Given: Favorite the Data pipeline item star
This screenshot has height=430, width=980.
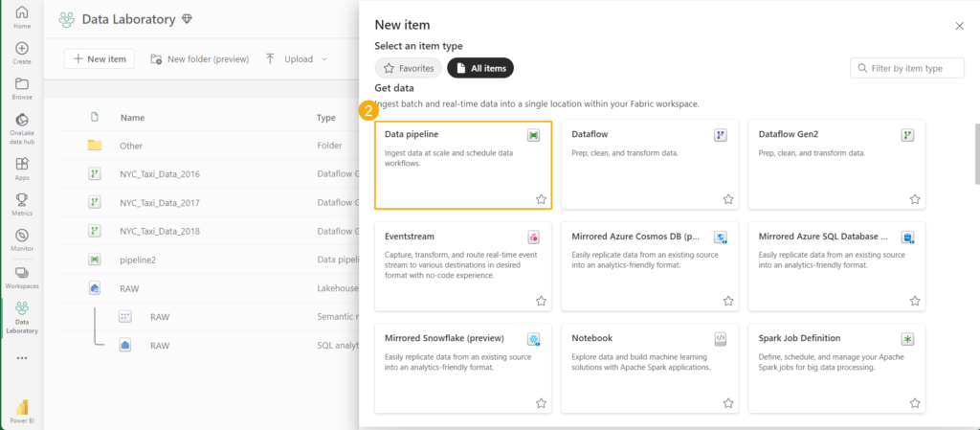Looking at the screenshot, I should click(x=541, y=199).
